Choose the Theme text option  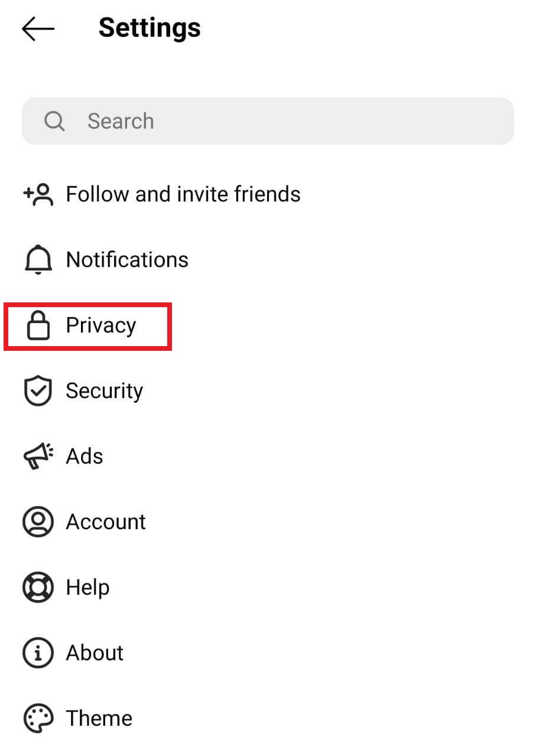(99, 719)
